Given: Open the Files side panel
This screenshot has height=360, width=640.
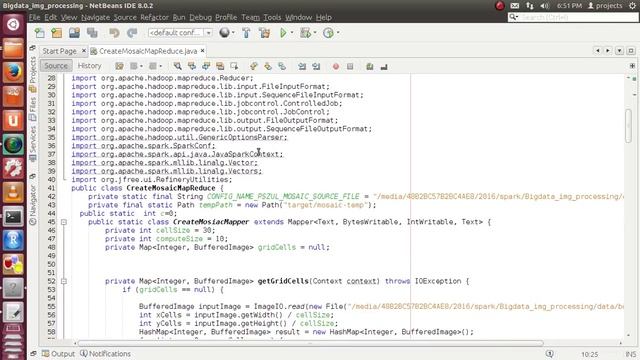Looking at the screenshot, I should (33, 109).
